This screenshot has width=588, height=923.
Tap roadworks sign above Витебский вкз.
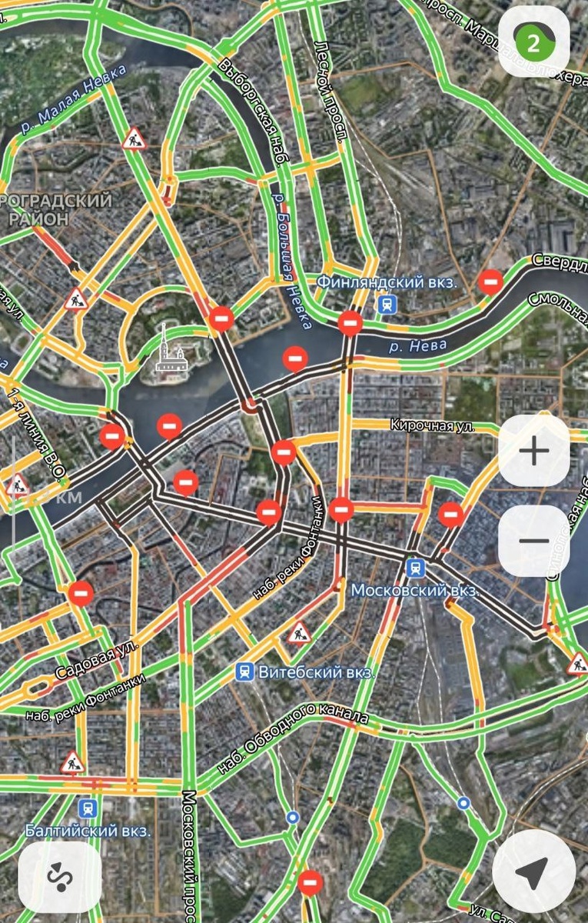pyautogui.click(x=299, y=633)
